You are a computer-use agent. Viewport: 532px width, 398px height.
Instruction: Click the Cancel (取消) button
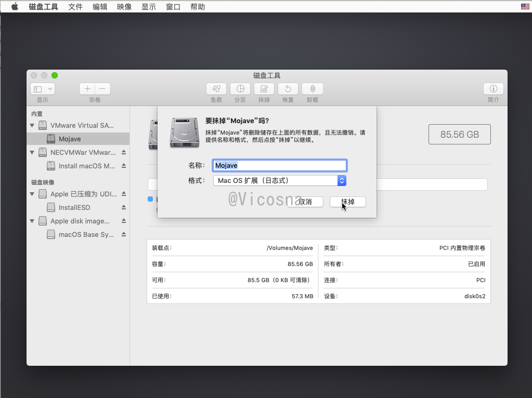click(x=305, y=202)
